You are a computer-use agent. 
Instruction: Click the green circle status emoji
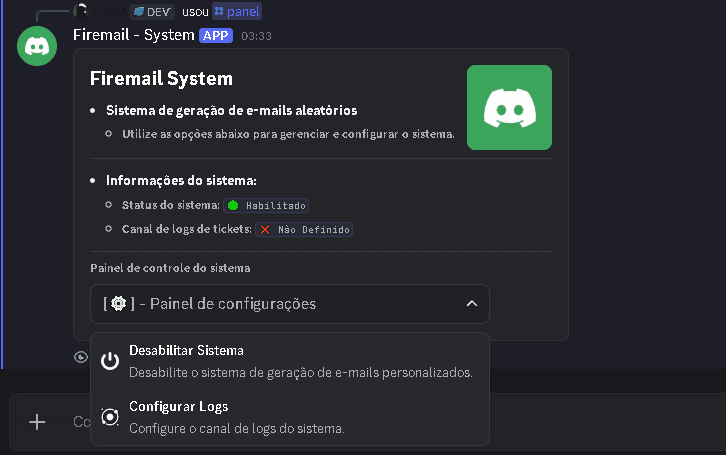(233, 206)
